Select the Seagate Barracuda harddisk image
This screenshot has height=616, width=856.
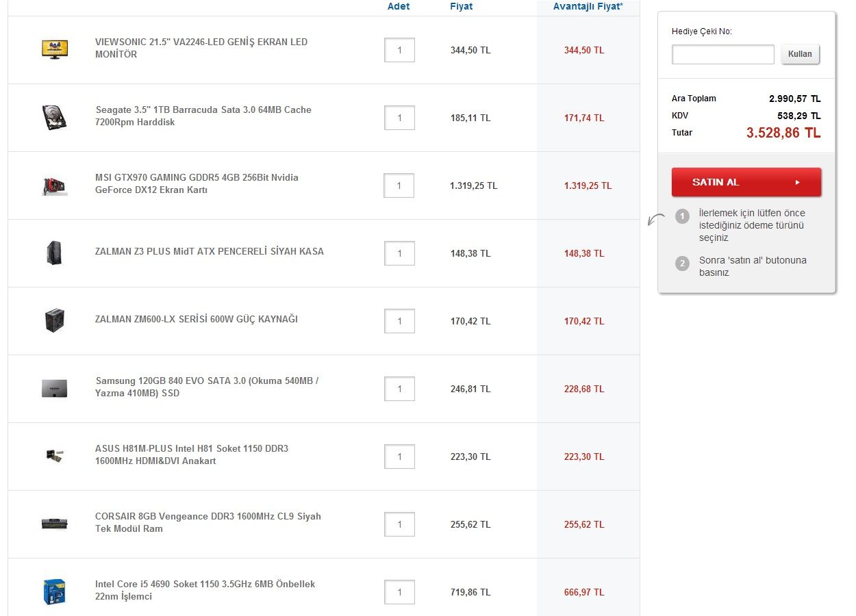pyautogui.click(x=54, y=117)
